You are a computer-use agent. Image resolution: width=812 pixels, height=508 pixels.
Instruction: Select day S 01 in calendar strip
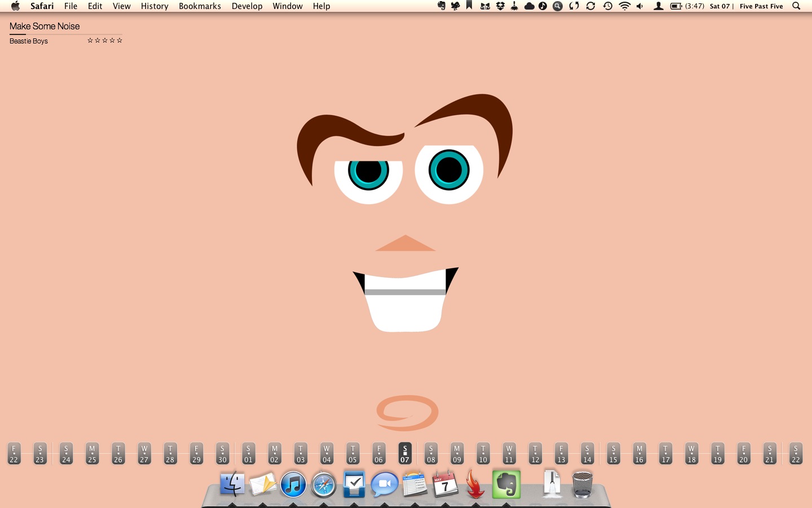coord(248,454)
